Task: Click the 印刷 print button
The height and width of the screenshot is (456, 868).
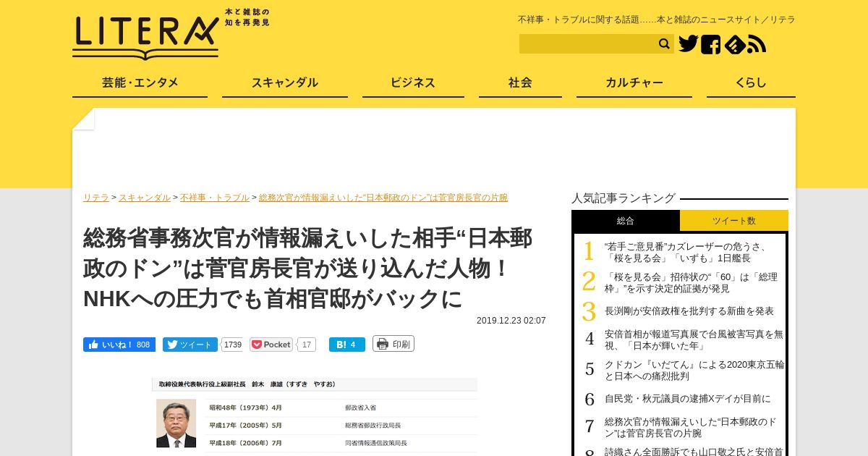Action: pyautogui.click(x=393, y=344)
